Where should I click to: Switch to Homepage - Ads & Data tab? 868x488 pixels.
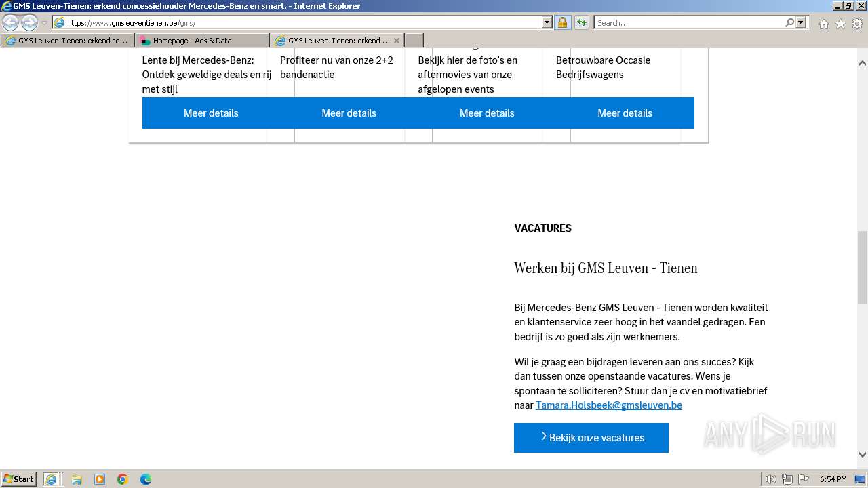[x=202, y=41]
